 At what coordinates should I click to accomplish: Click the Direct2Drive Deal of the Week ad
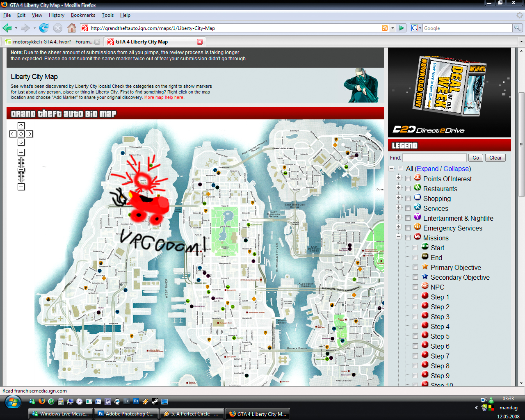point(450,92)
